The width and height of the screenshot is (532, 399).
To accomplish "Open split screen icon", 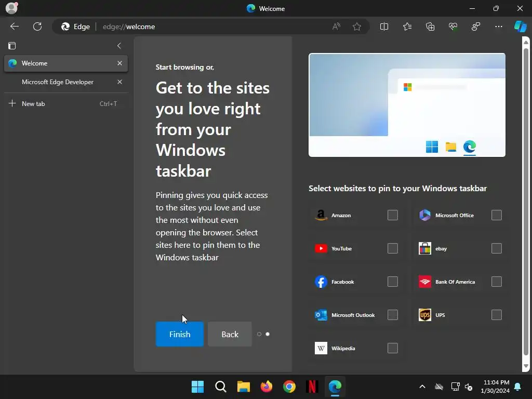I will 384,26.
